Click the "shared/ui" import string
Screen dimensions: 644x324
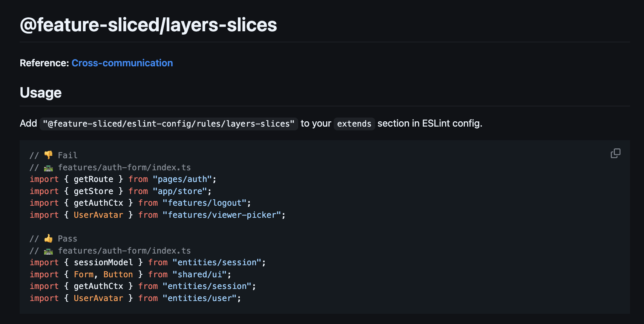point(200,275)
